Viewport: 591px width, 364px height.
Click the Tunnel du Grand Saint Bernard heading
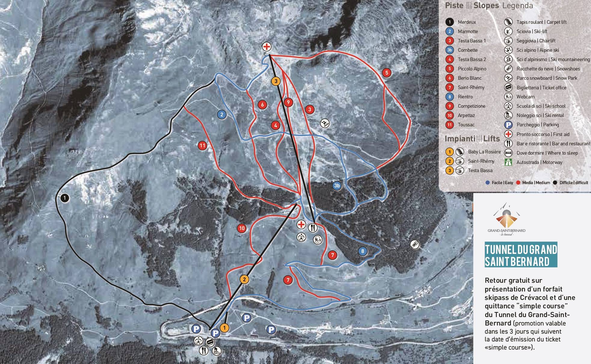[521, 255]
